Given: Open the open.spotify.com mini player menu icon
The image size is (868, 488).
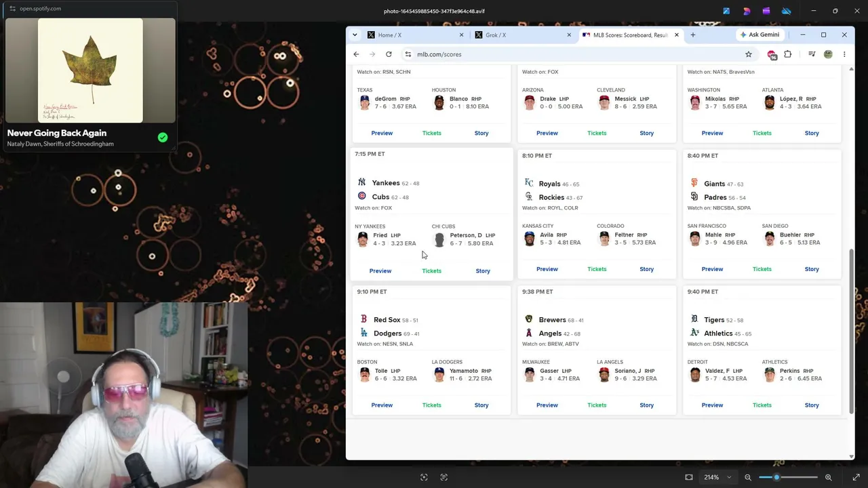Looking at the screenshot, I should pyautogui.click(x=12, y=9).
